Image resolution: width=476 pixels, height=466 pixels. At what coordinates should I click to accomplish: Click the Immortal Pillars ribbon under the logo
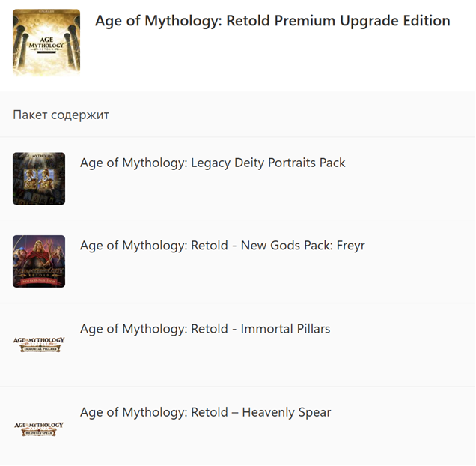coord(39,349)
